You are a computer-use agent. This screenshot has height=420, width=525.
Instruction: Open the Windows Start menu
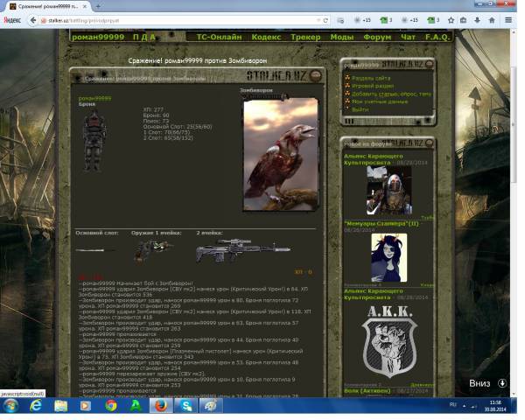pos(10,406)
